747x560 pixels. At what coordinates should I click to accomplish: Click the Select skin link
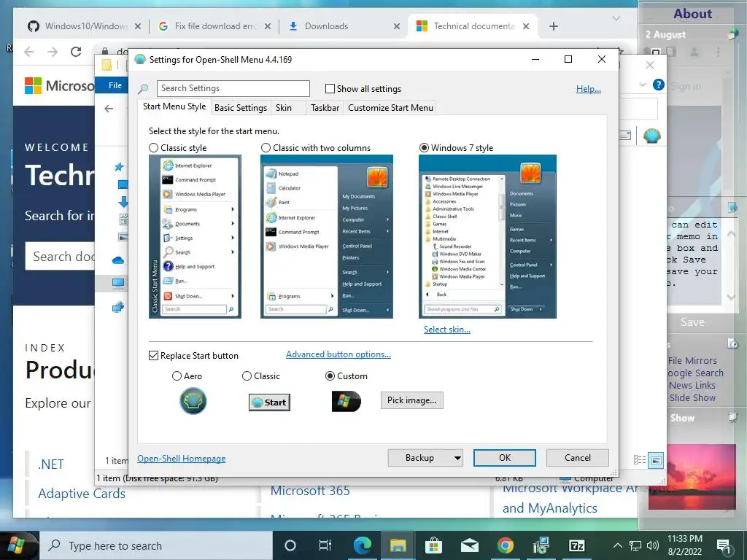click(x=447, y=330)
